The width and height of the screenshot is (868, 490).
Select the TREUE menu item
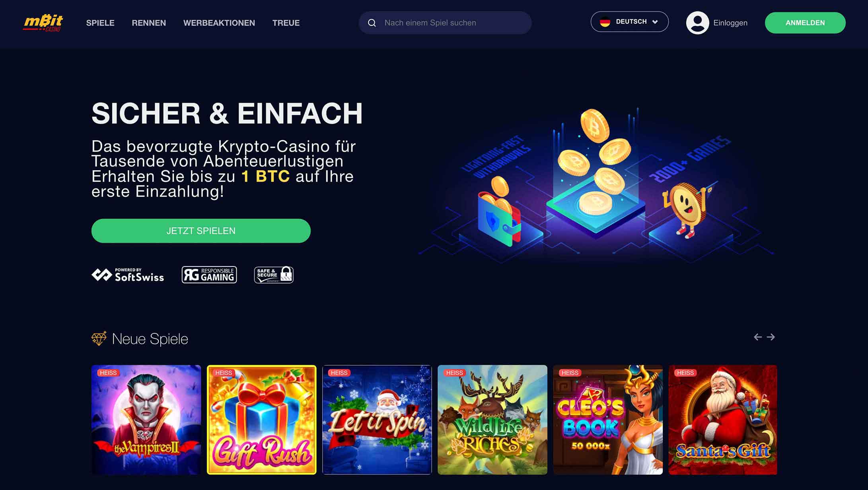click(286, 23)
